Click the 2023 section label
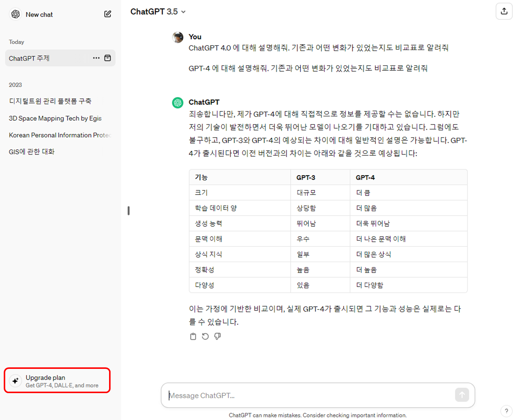514x420 pixels. [15, 85]
